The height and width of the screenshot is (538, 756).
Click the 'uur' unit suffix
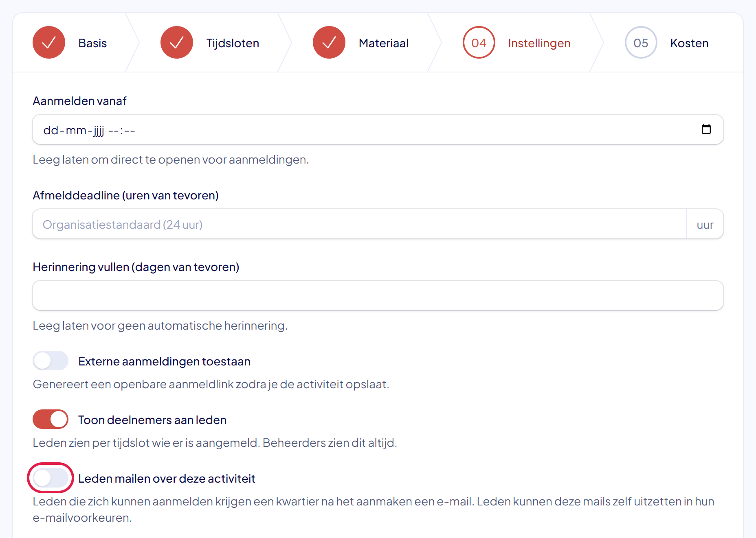point(705,225)
